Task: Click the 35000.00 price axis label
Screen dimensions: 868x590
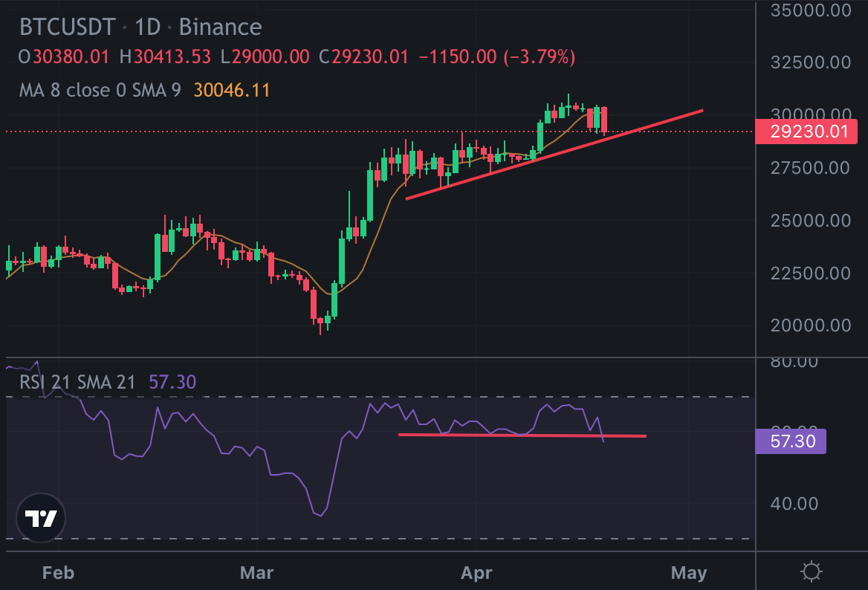Action: coord(811,10)
